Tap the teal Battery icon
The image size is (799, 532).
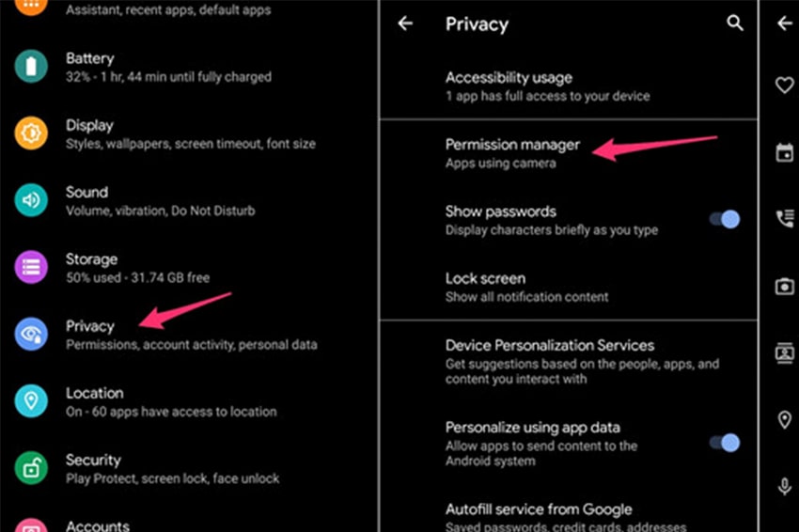(31, 66)
